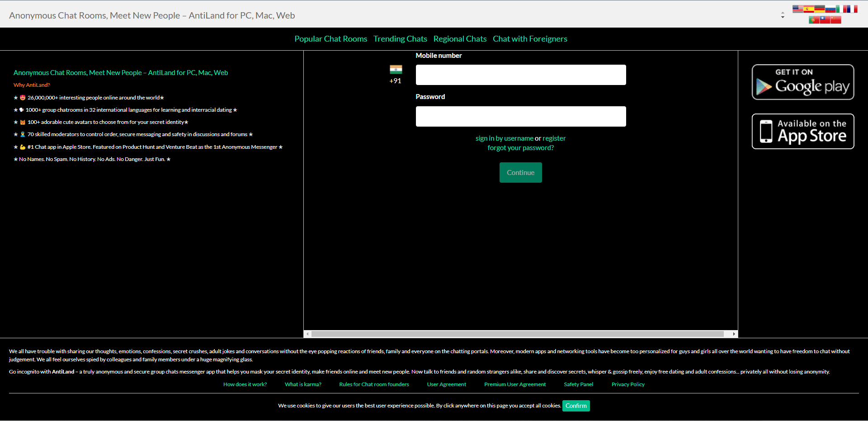Image resolution: width=868 pixels, height=421 pixels.
Task: Select the Taiwan flag language
Action: [x=825, y=19]
